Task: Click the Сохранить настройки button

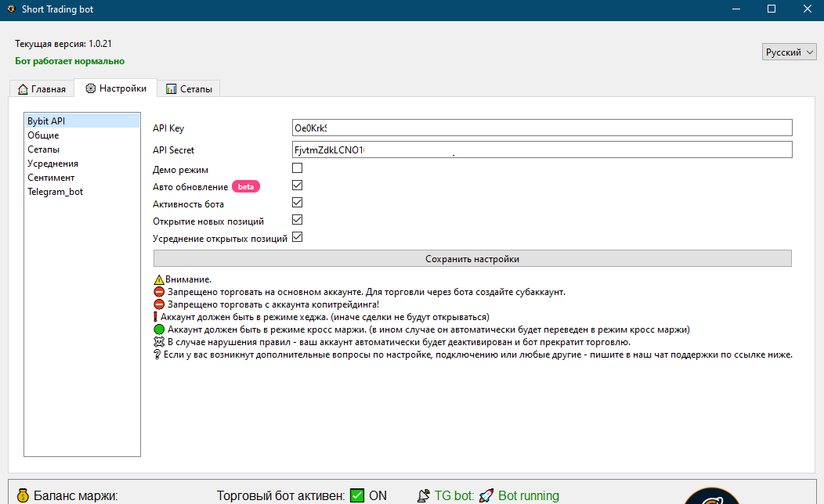Action: [x=472, y=258]
